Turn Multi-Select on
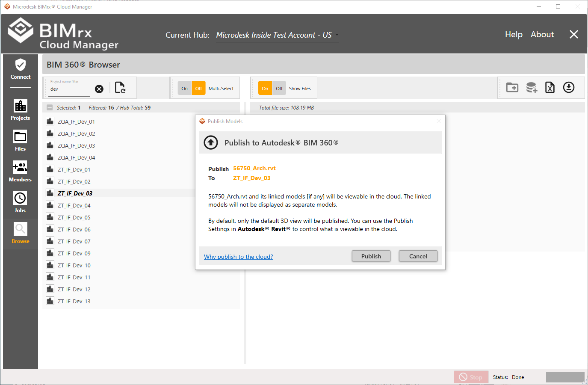Viewport: 588px width, 385px height. 185,89
